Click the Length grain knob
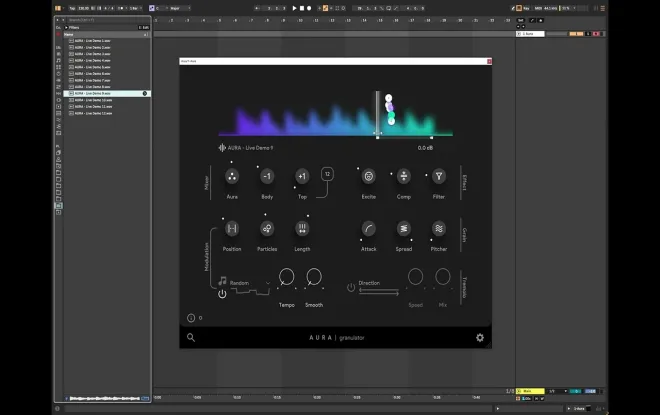The height and width of the screenshot is (415, 660). pos(302,229)
